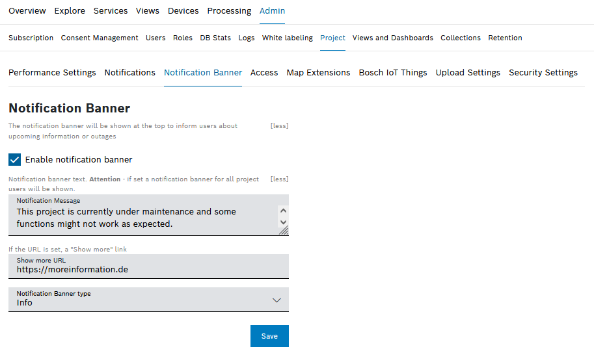Uncheck Enable notification banner checkbox
Image resolution: width=594 pixels, height=364 pixels.
15,159
